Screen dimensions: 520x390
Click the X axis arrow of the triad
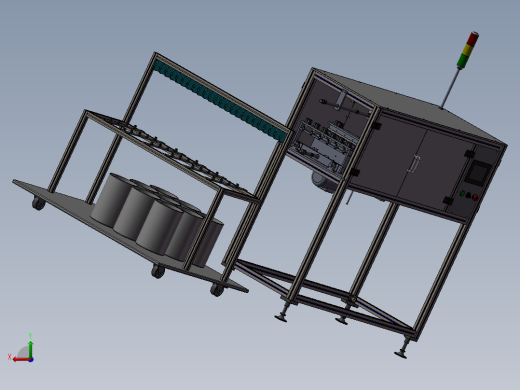click(x=21, y=359)
